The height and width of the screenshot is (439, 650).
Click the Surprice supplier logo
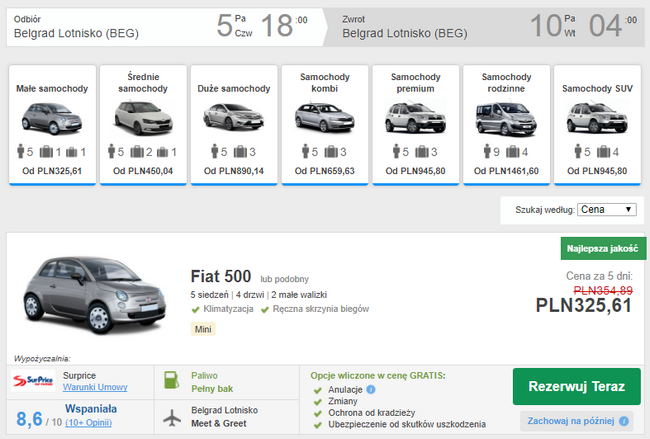click(35, 381)
